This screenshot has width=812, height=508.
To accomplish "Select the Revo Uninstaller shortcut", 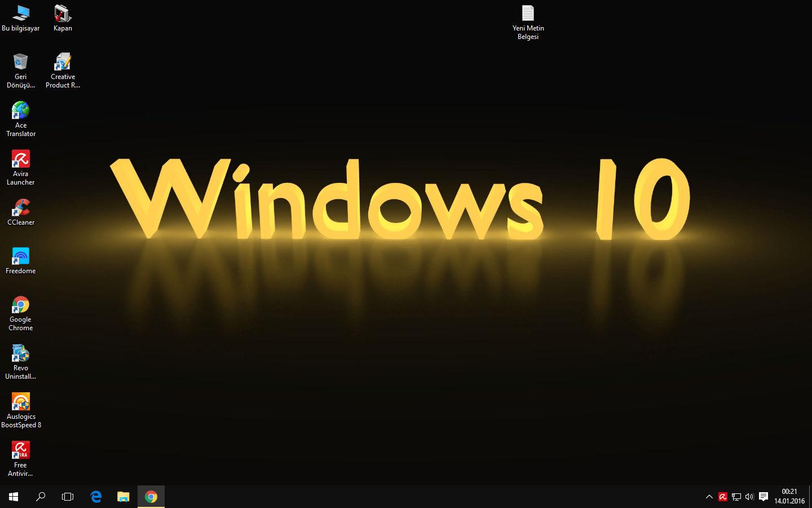I will [x=21, y=362].
